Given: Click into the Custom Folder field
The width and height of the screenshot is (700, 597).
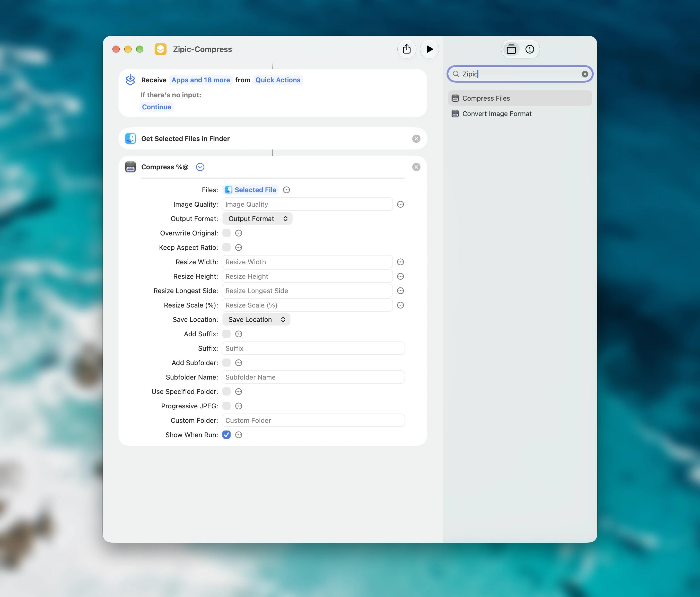Looking at the screenshot, I should (x=313, y=421).
